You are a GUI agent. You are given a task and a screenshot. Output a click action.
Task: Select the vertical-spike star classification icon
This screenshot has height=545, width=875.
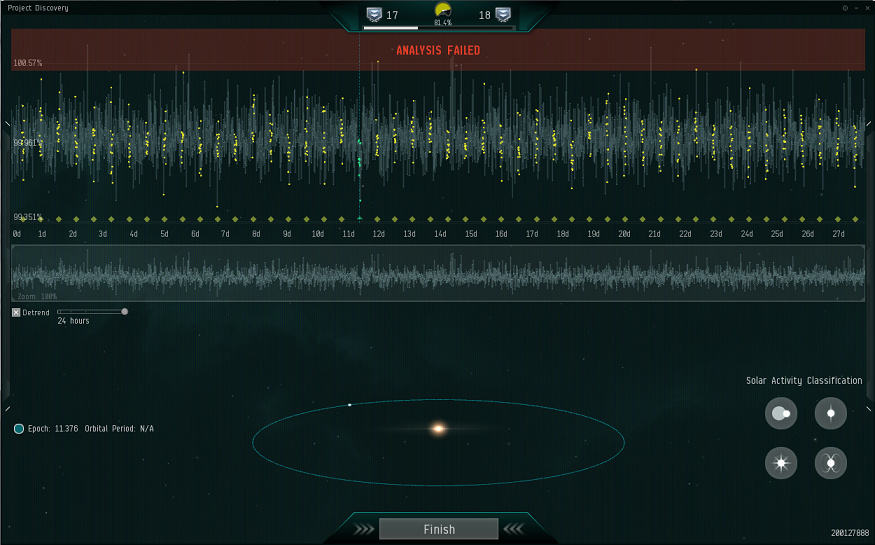click(x=830, y=413)
